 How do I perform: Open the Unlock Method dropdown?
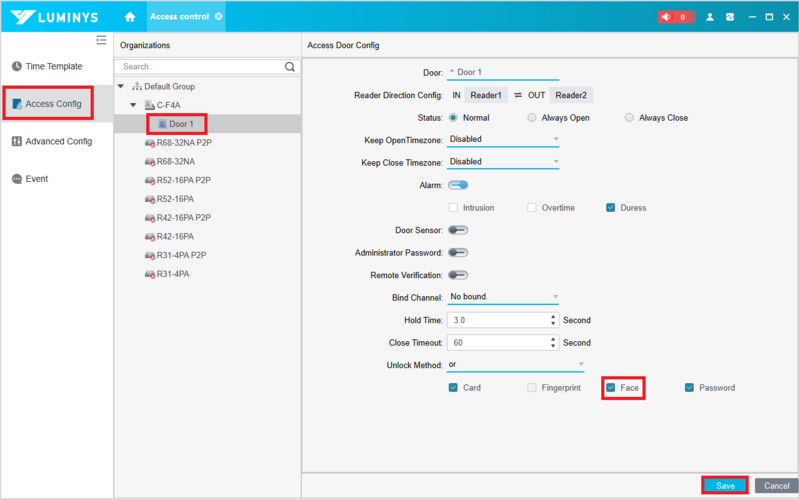[515, 364]
